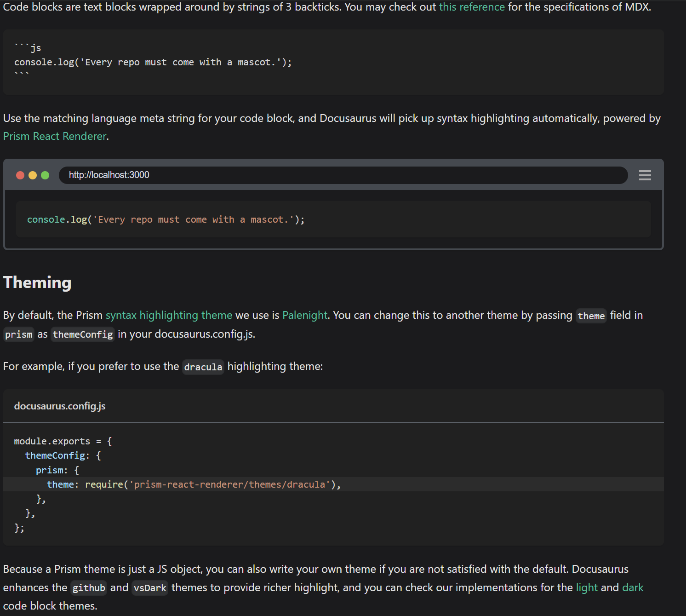686x616 pixels.
Task: Click the yellow dot in browser mockup
Action: click(x=33, y=175)
